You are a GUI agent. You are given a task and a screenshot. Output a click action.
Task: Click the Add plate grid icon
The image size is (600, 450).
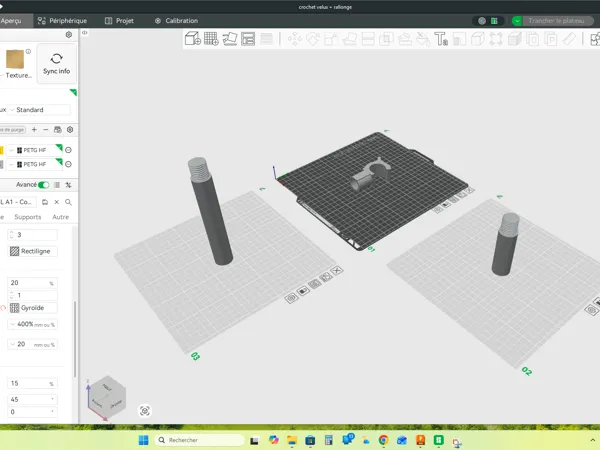(x=211, y=39)
